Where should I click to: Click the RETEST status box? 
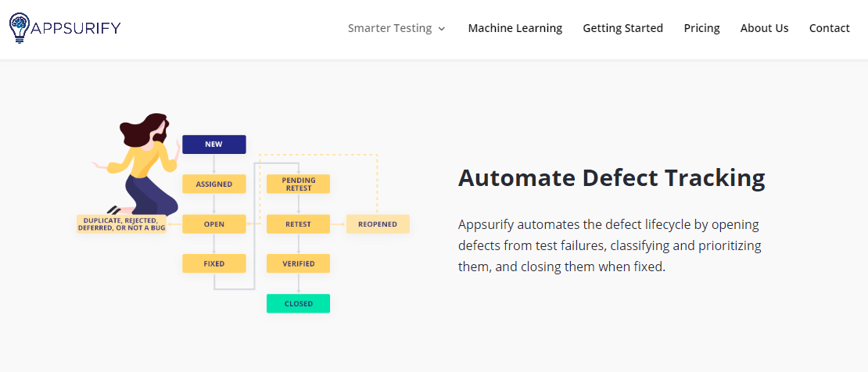click(x=299, y=224)
